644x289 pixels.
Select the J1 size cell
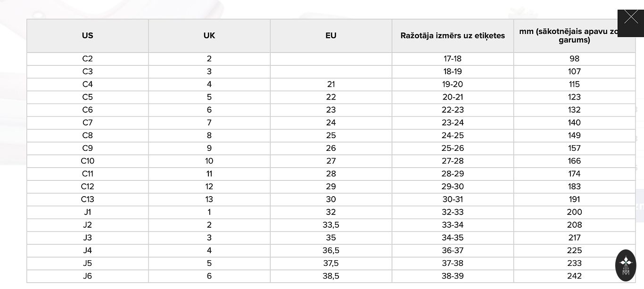coord(88,212)
